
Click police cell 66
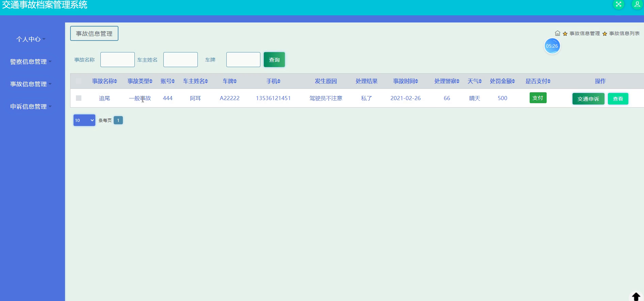pyautogui.click(x=447, y=98)
